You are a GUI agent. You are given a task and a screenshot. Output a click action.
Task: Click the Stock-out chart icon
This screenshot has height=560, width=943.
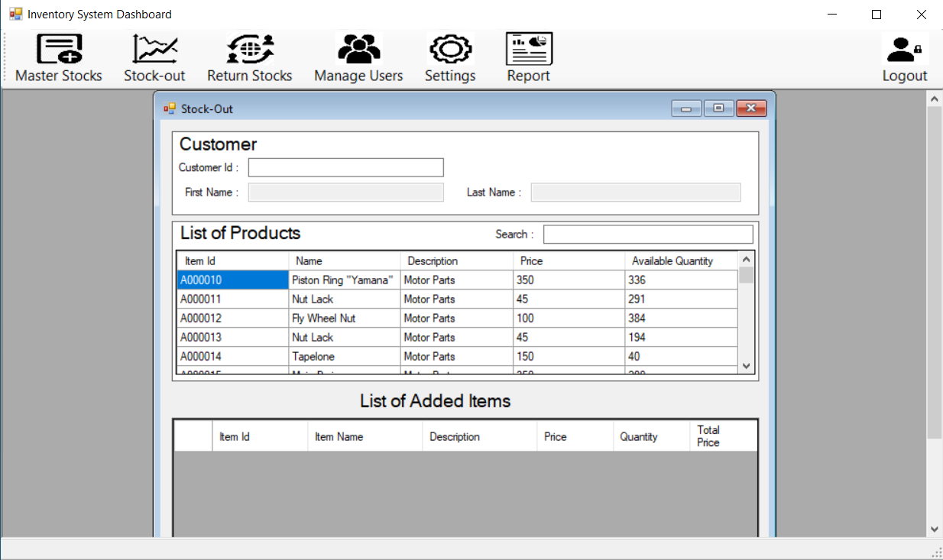pos(154,50)
